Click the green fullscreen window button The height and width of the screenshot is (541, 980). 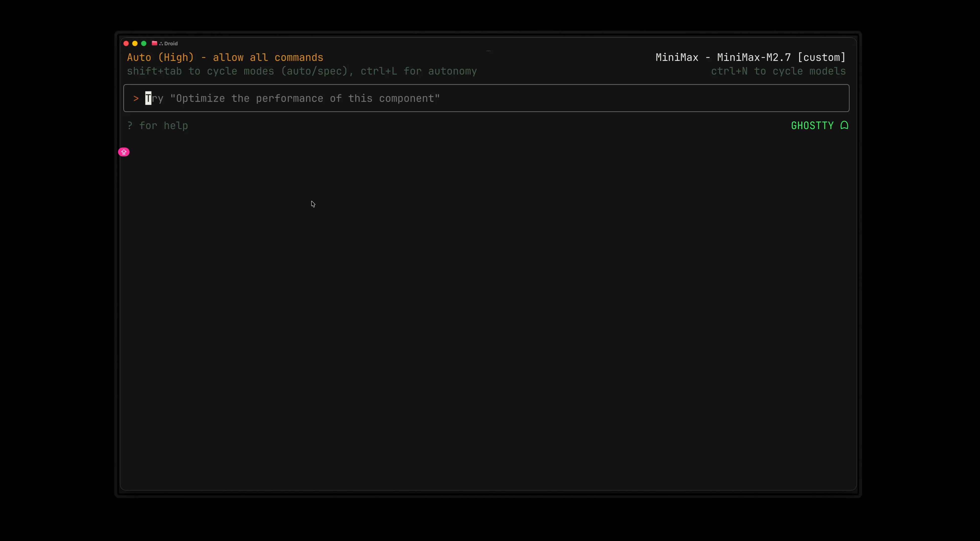click(144, 43)
